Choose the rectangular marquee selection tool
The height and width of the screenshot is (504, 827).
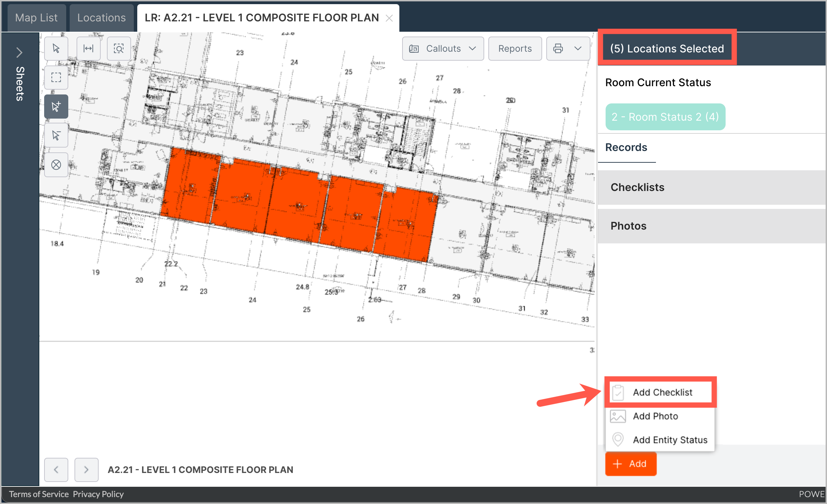(56, 77)
